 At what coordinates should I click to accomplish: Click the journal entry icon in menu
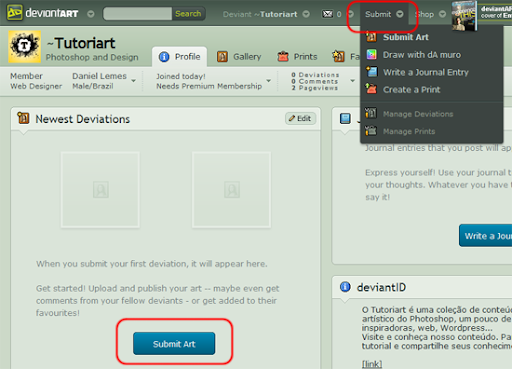click(x=371, y=72)
